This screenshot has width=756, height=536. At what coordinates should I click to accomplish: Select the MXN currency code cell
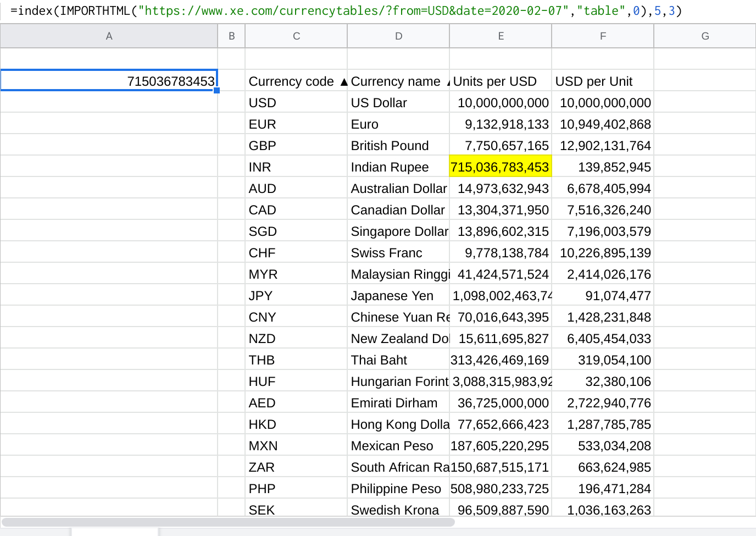pos(296,445)
